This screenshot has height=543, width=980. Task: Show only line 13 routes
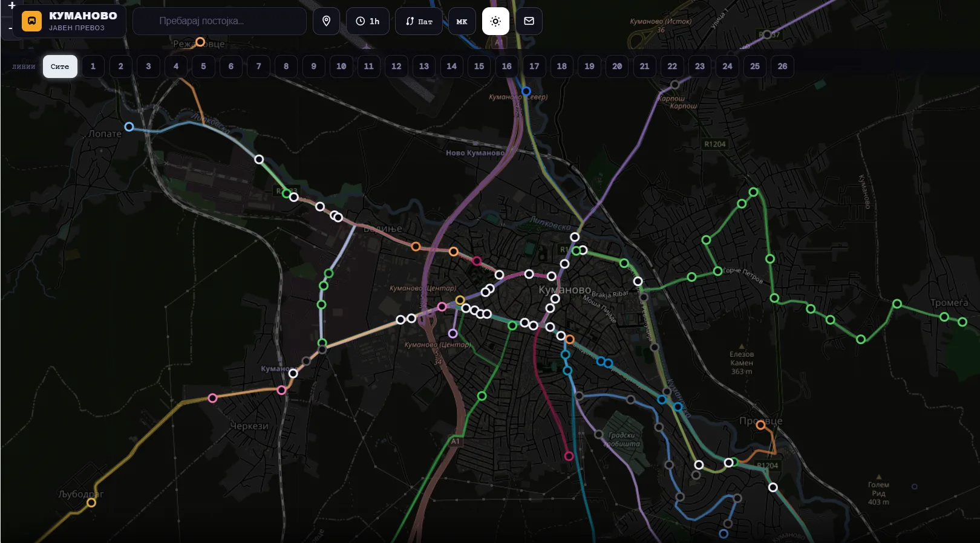pyautogui.click(x=424, y=67)
